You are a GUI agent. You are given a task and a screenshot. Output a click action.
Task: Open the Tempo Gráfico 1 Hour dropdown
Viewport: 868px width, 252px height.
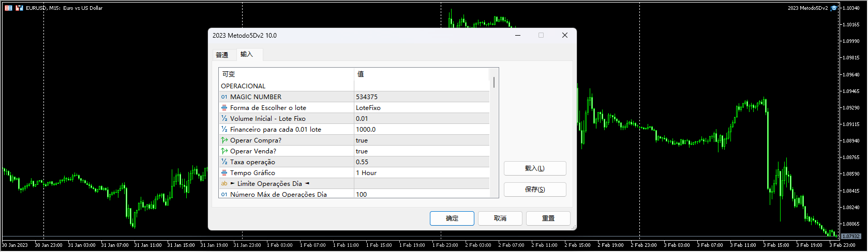pos(421,173)
